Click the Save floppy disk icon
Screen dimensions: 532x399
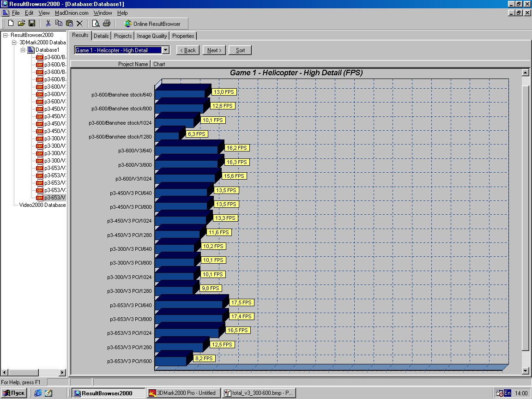coord(32,24)
